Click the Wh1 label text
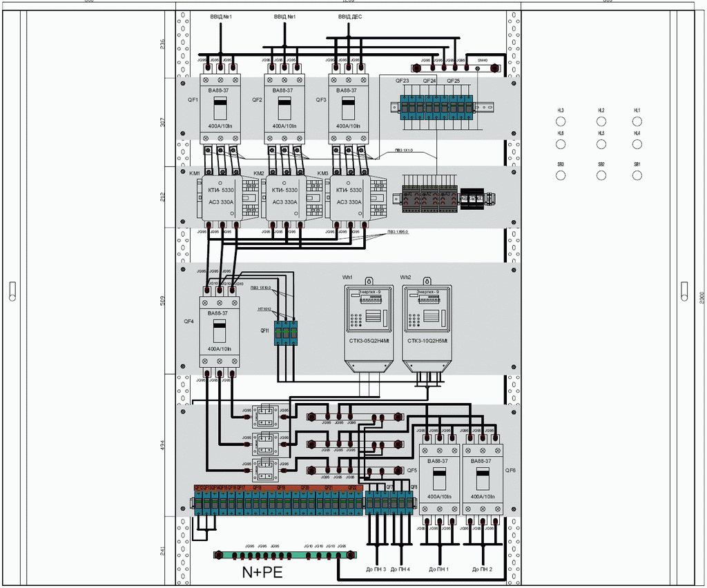Screen dimensions: 707x588 (x=347, y=277)
